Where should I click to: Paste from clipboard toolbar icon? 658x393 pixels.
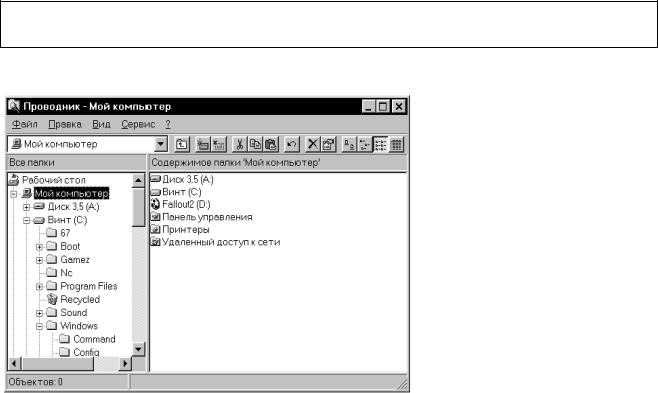pos(271,145)
